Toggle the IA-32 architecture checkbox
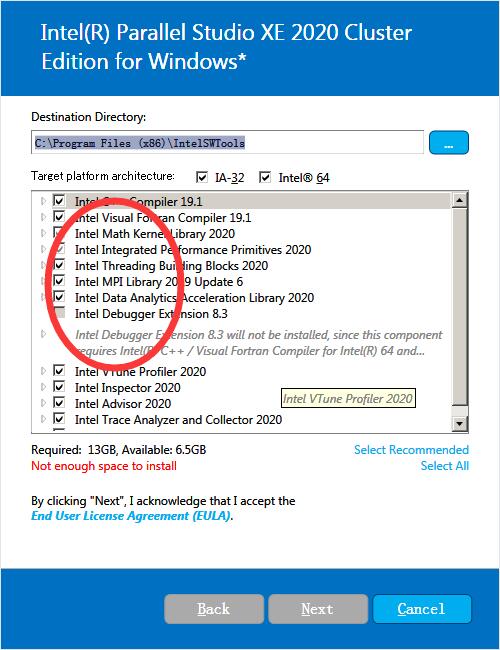This screenshot has height=650, width=500. point(202,177)
